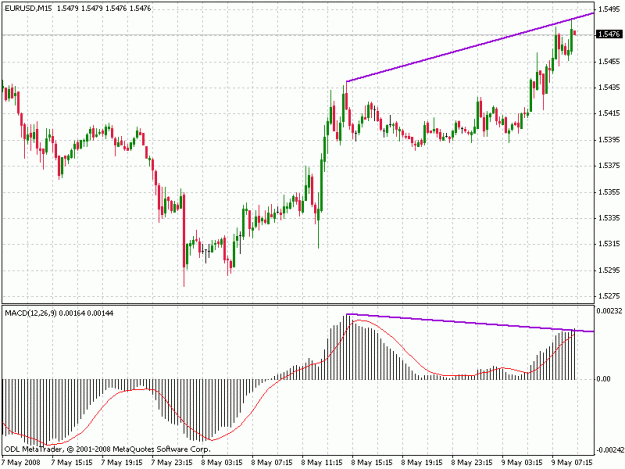The image size is (625, 469).
Task: Click the 1.5275 price scale label
Action: (x=609, y=296)
